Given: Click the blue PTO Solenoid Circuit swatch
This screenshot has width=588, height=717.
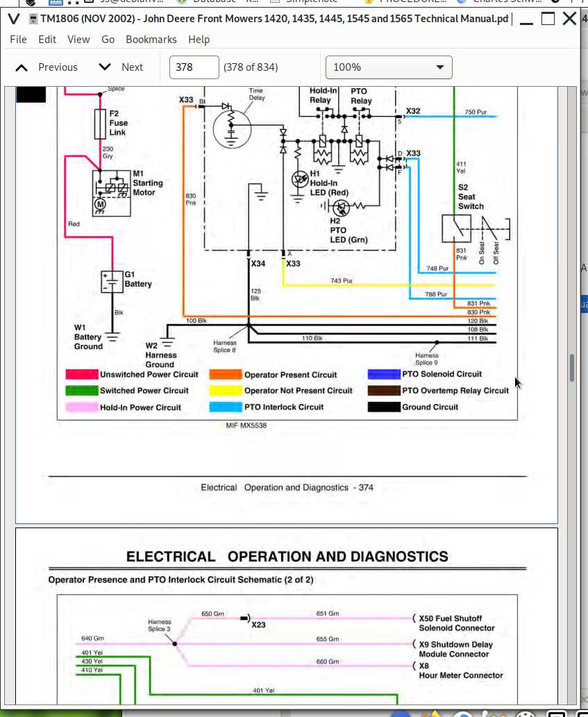Looking at the screenshot, I should click(384, 374).
